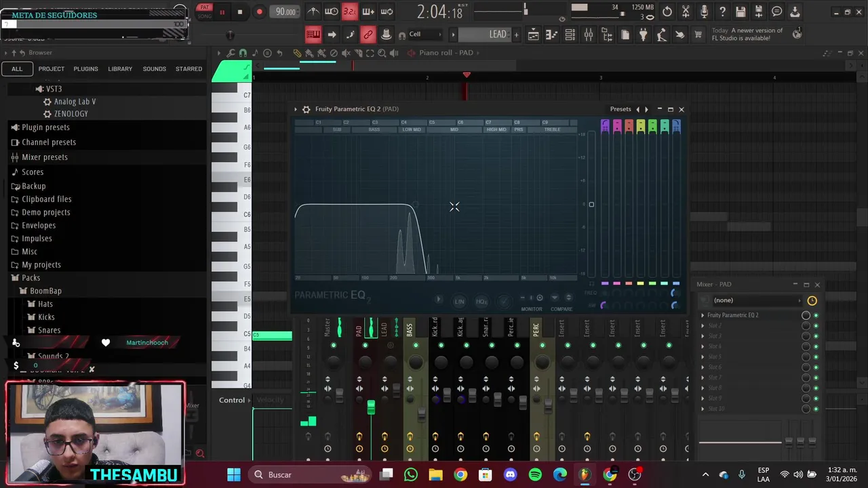Open the Fruity Parametric EQ 2 slot menu arrow
Viewport: 868px width, 488px height.
coord(703,315)
